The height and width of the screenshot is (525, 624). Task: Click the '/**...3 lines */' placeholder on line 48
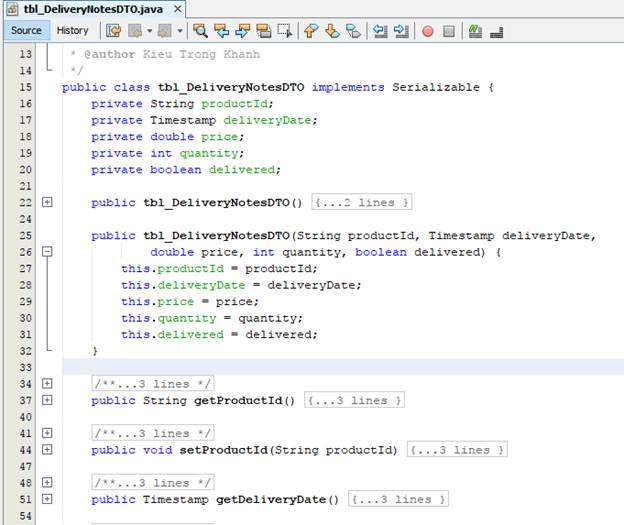point(153,482)
